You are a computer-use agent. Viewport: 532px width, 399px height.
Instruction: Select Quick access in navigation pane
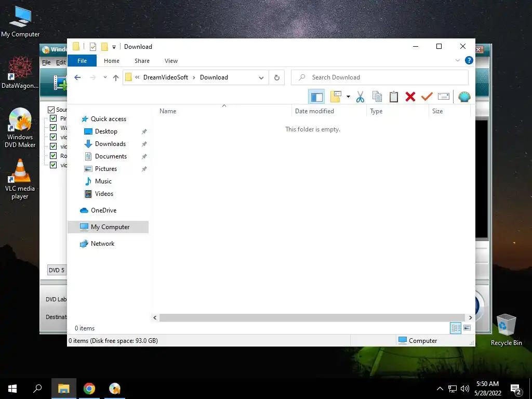coord(109,119)
